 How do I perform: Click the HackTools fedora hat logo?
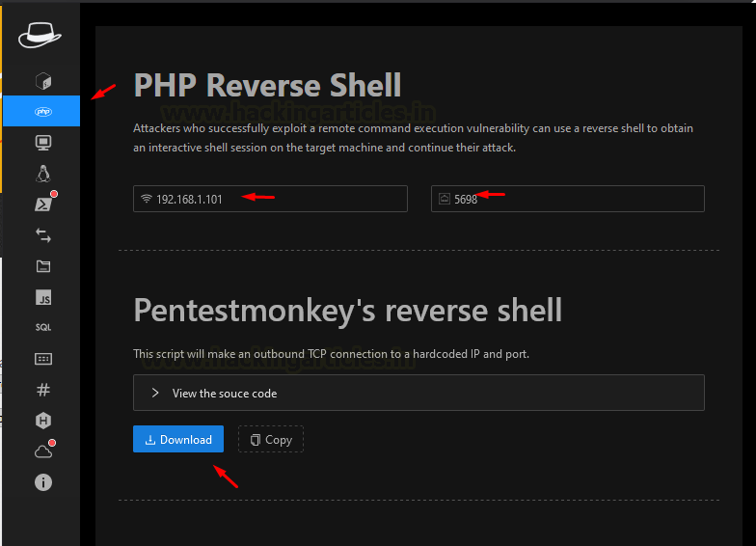coord(40,35)
